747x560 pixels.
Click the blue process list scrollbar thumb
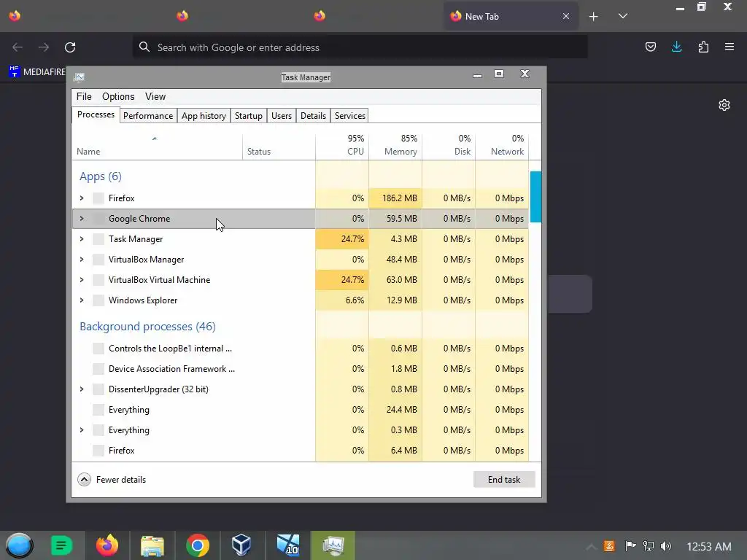tap(535, 197)
